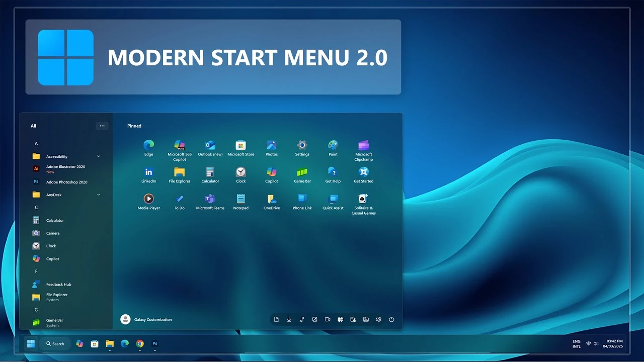Open File Explorer in pinned grid
The image size is (644, 362).
180,175
